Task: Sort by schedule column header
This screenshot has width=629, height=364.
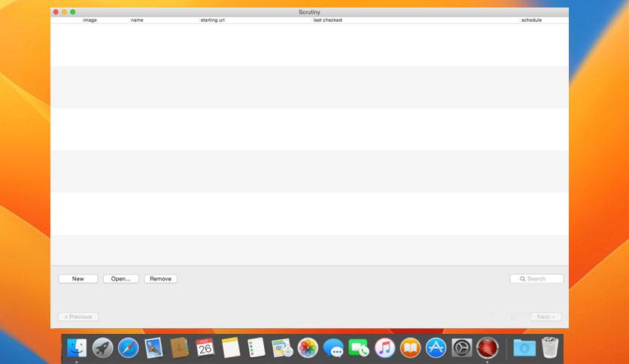Action: coord(531,20)
